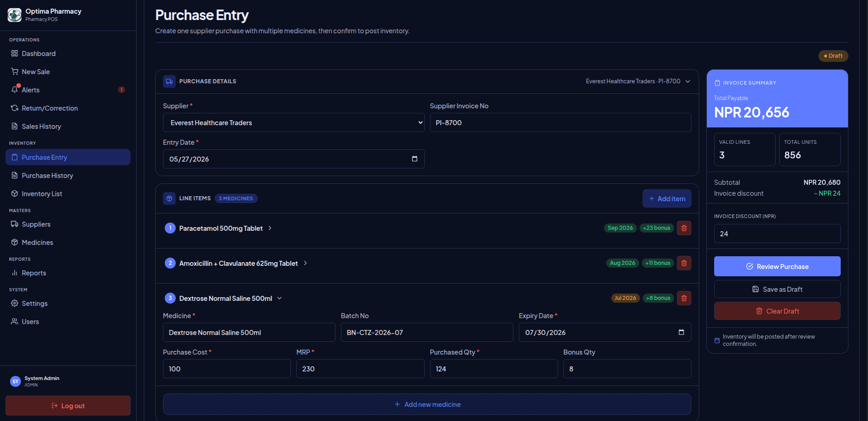Open Medicines master list
Screen dimensions: 868x421
[68, 242]
